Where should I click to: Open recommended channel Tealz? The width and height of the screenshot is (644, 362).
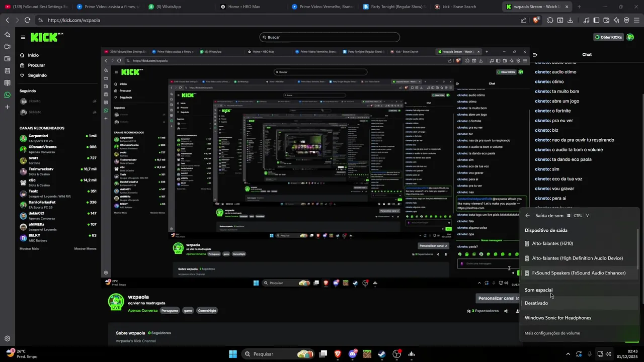[58, 194]
